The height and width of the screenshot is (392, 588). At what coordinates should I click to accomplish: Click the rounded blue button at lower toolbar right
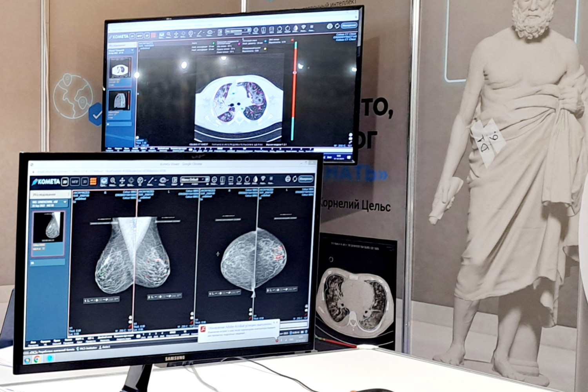coord(306,179)
